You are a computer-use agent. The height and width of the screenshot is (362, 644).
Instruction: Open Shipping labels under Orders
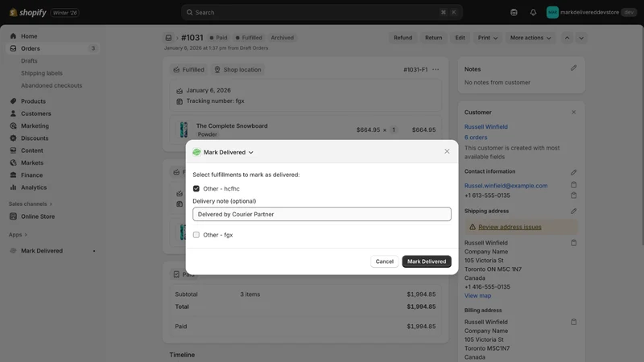point(42,73)
